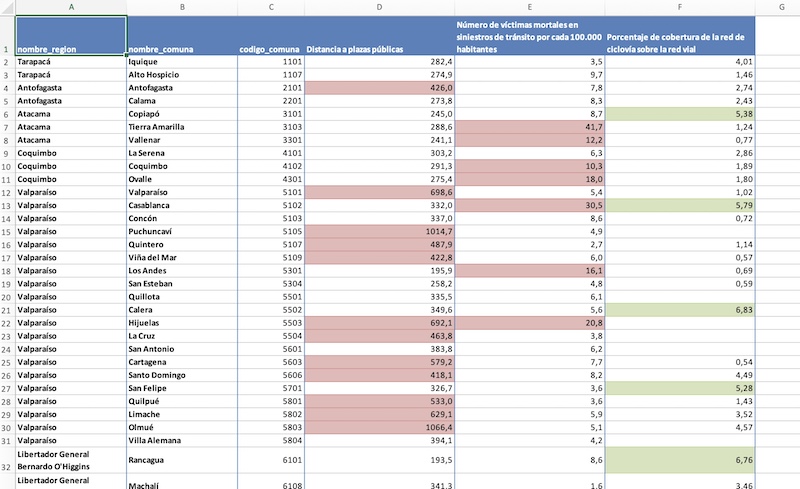Select the Calama cell

182,101
